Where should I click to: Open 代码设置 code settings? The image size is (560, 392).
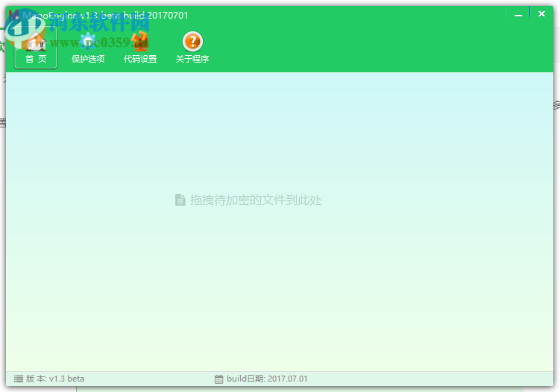[x=140, y=47]
